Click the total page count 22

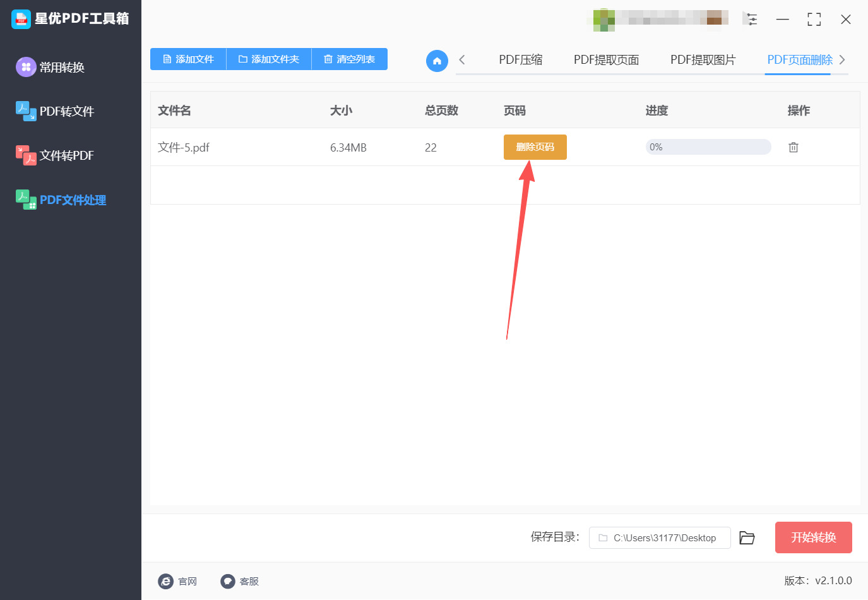tap(431, 148)
